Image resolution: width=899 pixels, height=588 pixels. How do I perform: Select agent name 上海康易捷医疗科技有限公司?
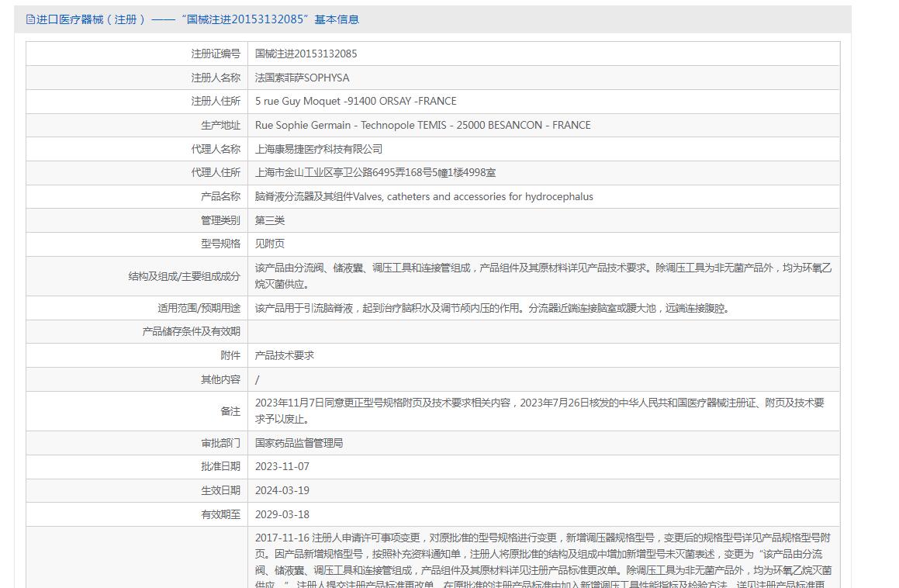tap(319, 149)
